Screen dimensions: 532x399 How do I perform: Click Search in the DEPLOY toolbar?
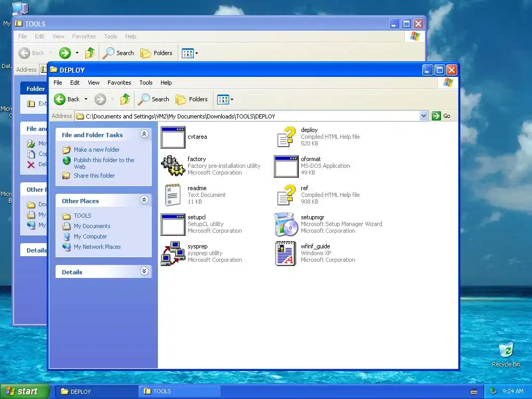[154, 99]
